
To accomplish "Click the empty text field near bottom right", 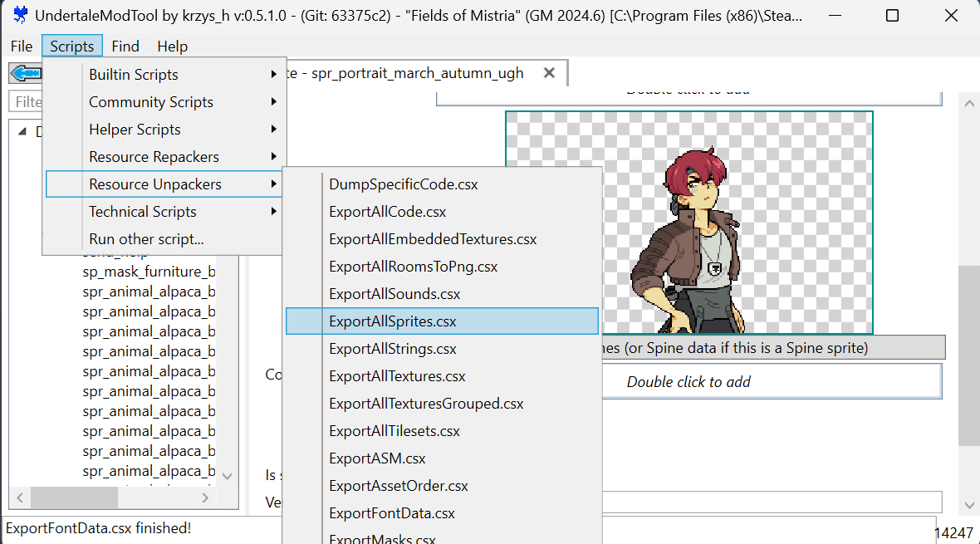I will point(772,502).
